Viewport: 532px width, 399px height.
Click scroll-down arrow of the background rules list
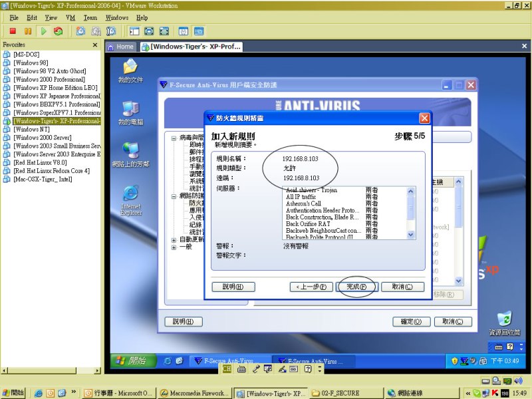[458, 281]
